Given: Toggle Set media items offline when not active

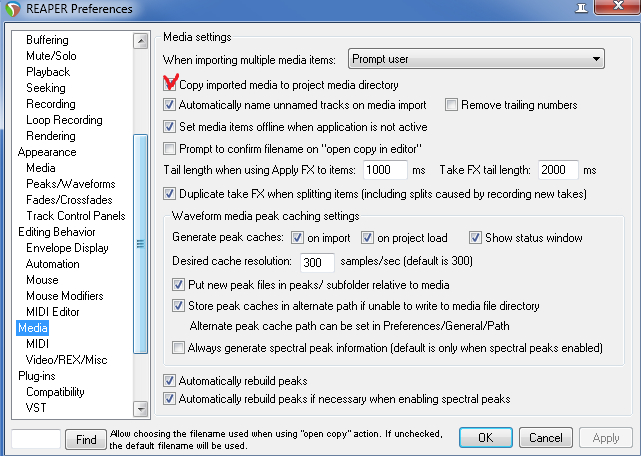Looking at the screenshot, I should tap(169, 126).
